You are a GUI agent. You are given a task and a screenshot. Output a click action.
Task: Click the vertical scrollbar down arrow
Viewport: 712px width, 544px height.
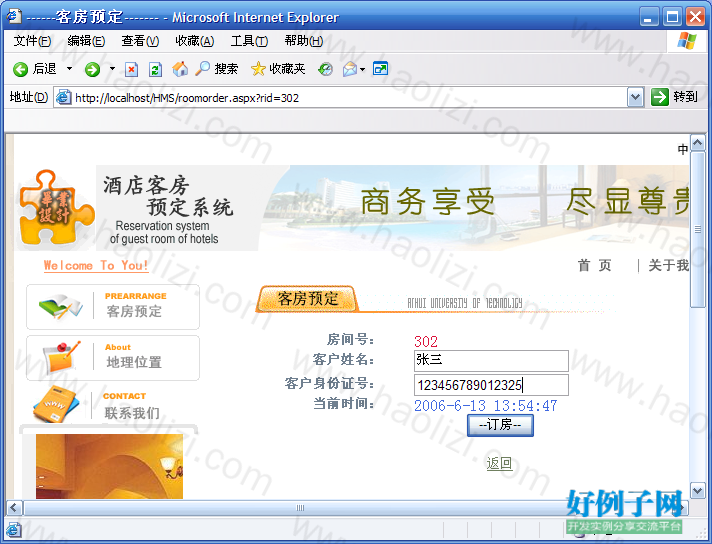pos(698,490)
